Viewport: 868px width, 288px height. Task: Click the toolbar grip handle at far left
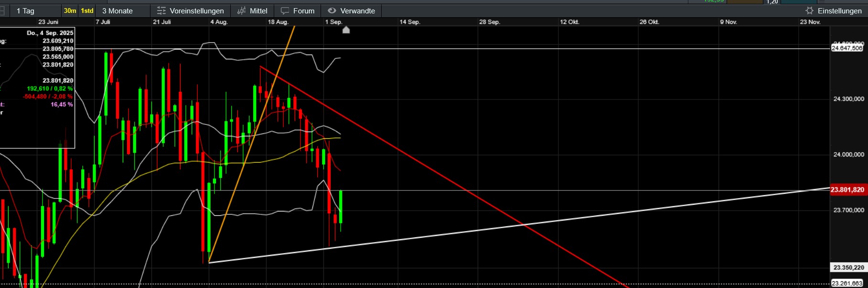click(2, 11)
